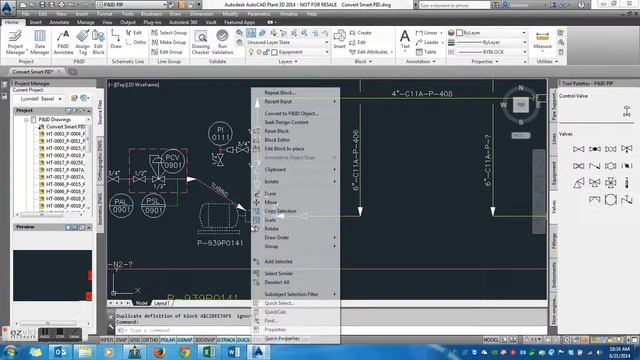Image resolution: width=640 pixels, height=360 pixels.
Task: Click the Linear dimension tool
Action: point(427,33)
